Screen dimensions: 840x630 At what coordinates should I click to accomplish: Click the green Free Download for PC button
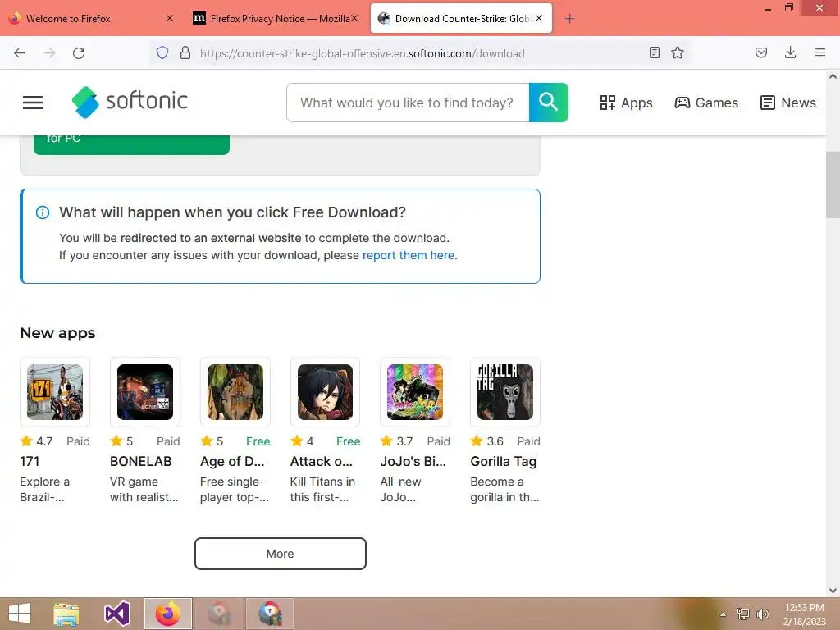coord(131,144)
